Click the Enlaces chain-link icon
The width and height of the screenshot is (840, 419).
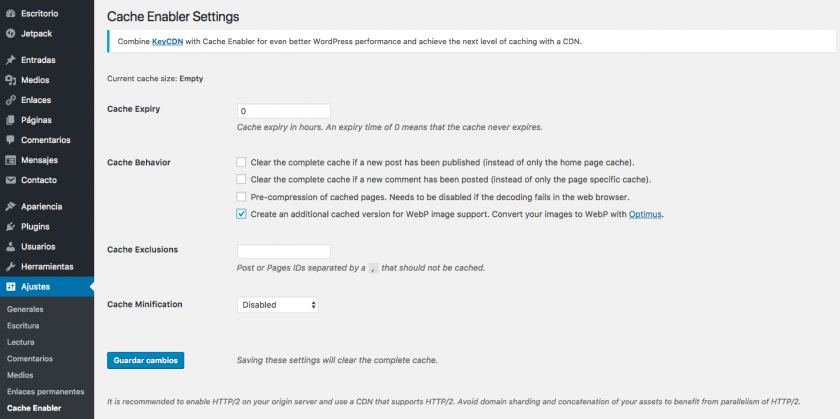point(10,100)
